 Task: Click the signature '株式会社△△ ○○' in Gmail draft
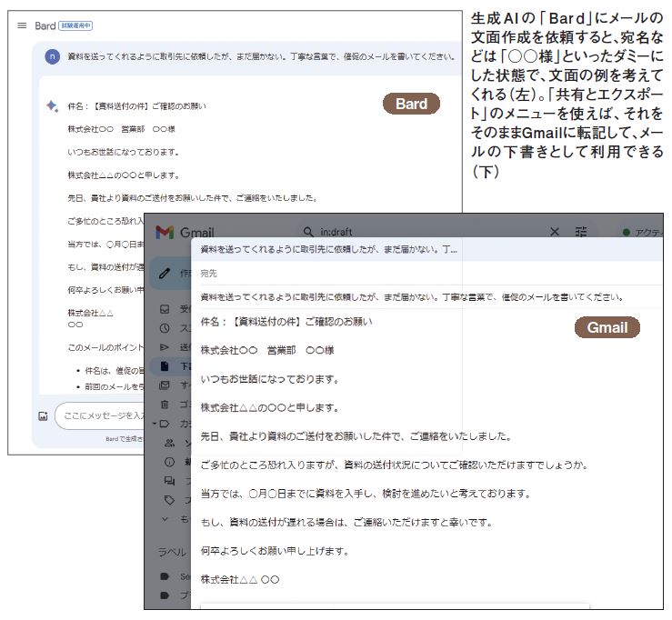click(240, 580)
